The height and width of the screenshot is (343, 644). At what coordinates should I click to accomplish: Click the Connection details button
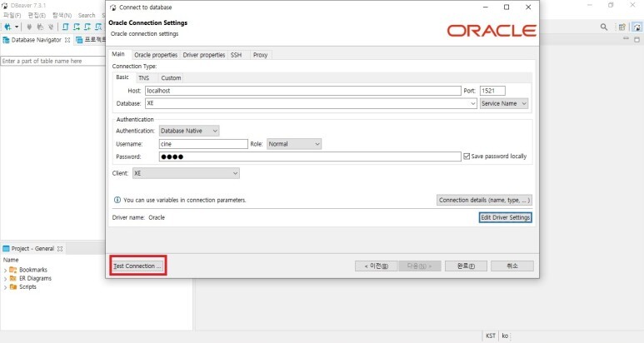(x=484, y=200)
